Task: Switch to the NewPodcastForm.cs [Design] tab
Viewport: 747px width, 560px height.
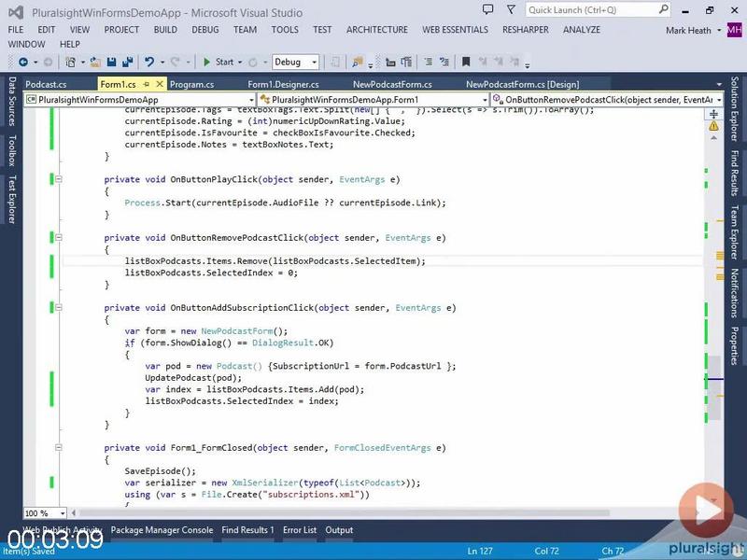Action: (522, 84)
